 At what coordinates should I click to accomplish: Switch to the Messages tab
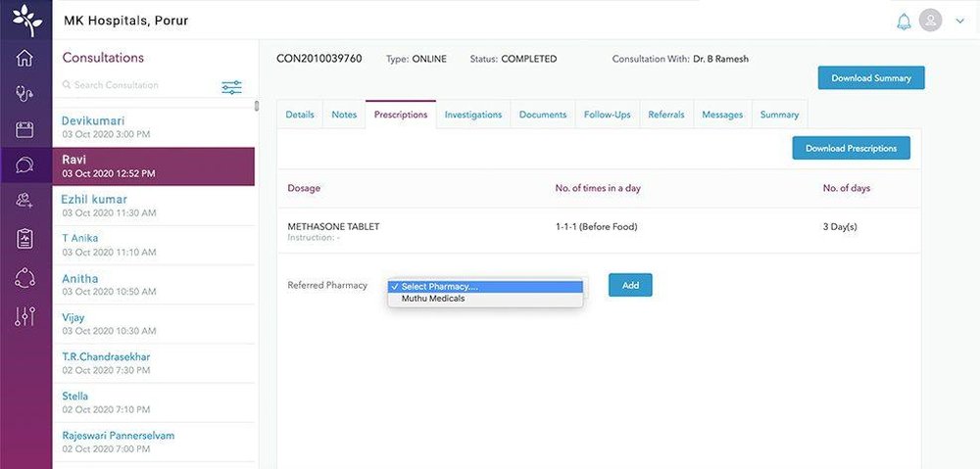[722, 115]
